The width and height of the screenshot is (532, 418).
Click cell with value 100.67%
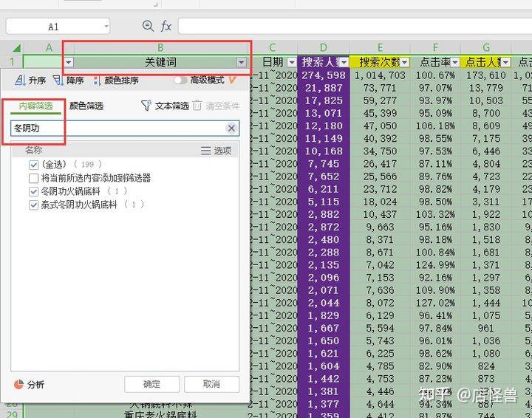click(x=435, y=75)
